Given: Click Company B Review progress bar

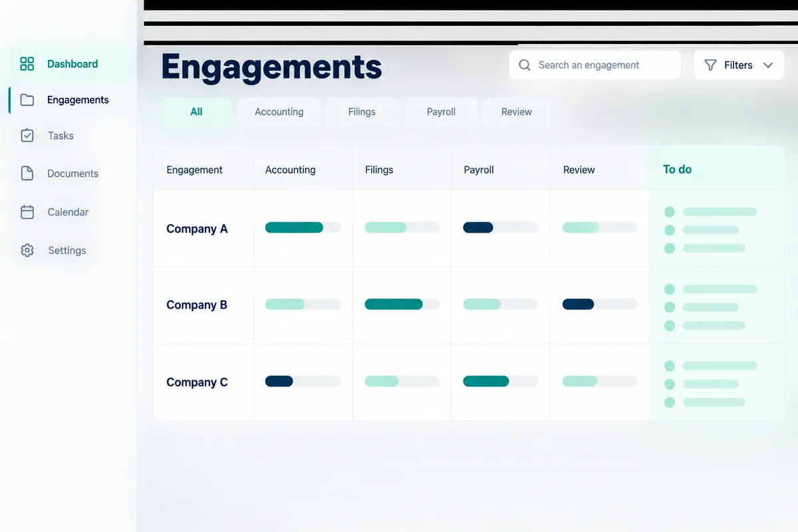Looking at the screenshot, I should tap(600, 304).
